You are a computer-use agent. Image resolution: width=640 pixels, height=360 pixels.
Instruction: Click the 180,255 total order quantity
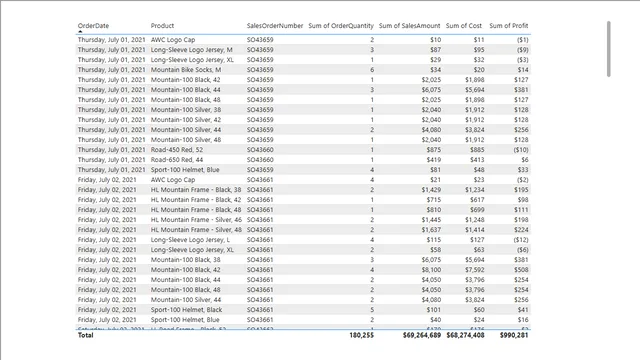tap(361, 335)
